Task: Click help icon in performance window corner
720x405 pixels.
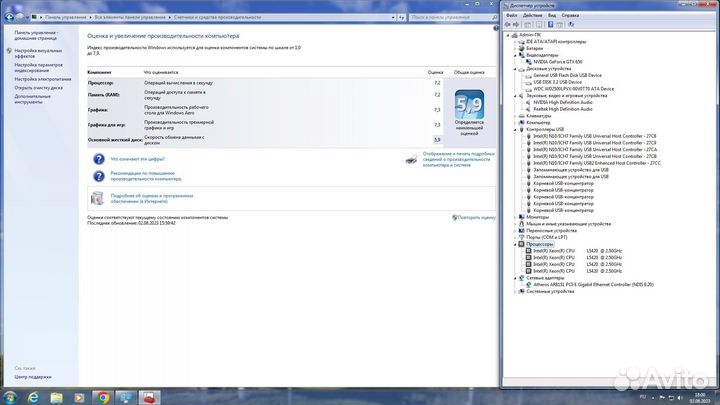Action: click(496, 28)
